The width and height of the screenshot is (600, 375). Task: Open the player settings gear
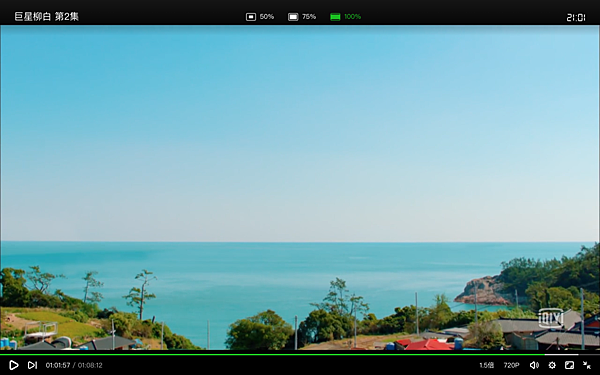[x=552, y=365]
